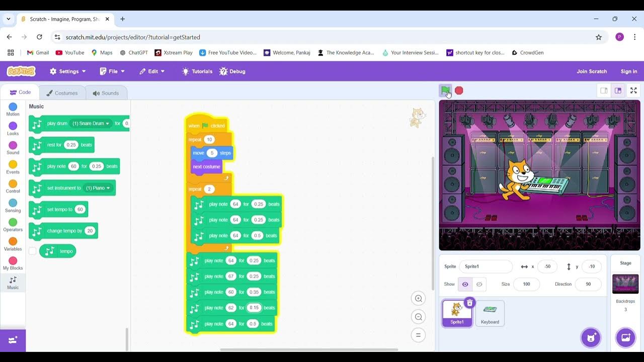Open the Piano instrument dropdown

[98, 188]
